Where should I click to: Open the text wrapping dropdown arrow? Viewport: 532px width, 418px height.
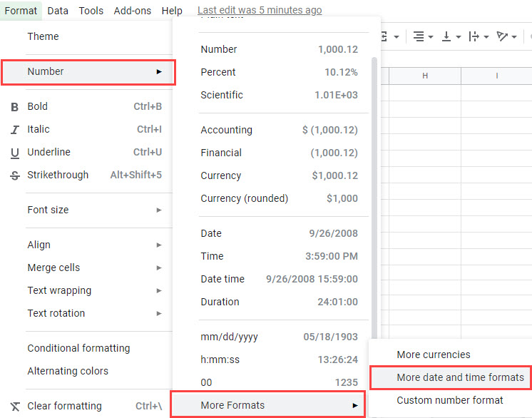486,36
